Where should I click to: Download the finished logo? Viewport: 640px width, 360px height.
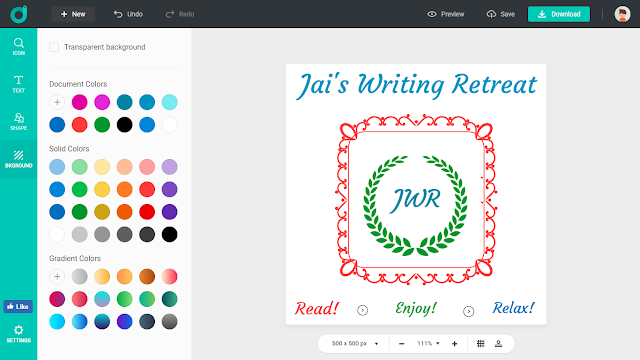point(559,14)
